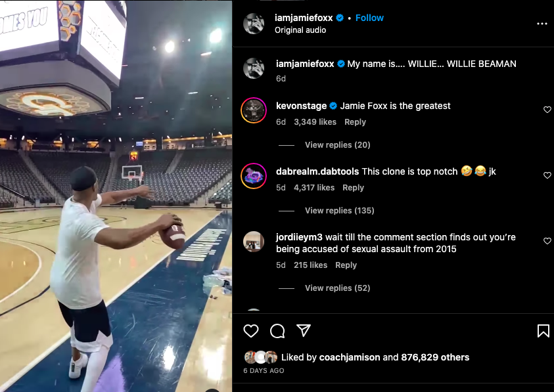
Task: Open kevonstage profile picture
Action: [x=254, y=110]
